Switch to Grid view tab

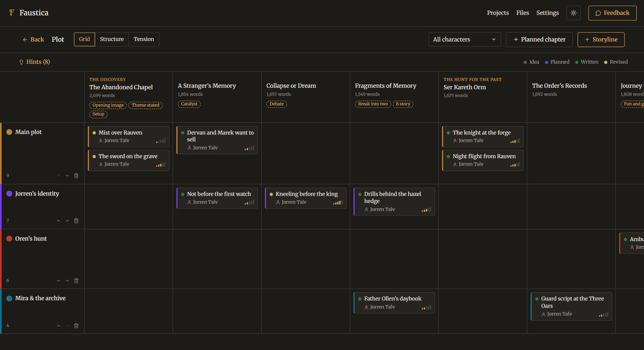pyautogui.click(x=84, y=39)
